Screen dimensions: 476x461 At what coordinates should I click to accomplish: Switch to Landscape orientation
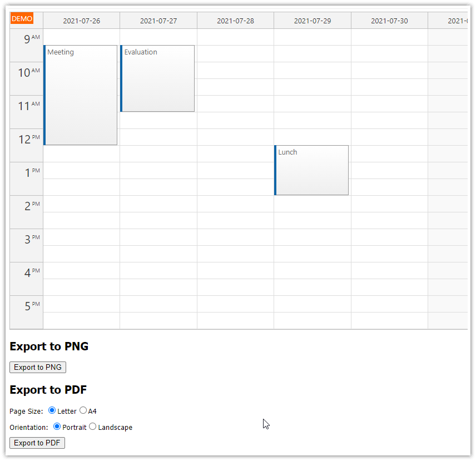93,427
